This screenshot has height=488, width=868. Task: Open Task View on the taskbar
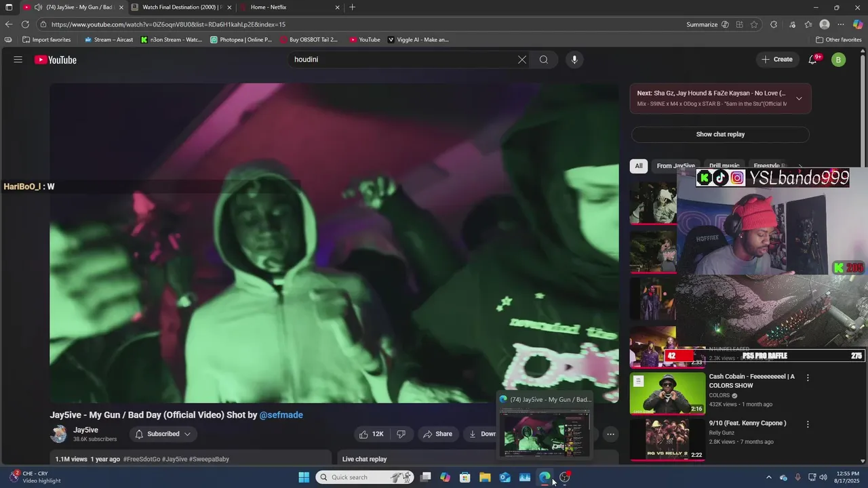(425, 477)
